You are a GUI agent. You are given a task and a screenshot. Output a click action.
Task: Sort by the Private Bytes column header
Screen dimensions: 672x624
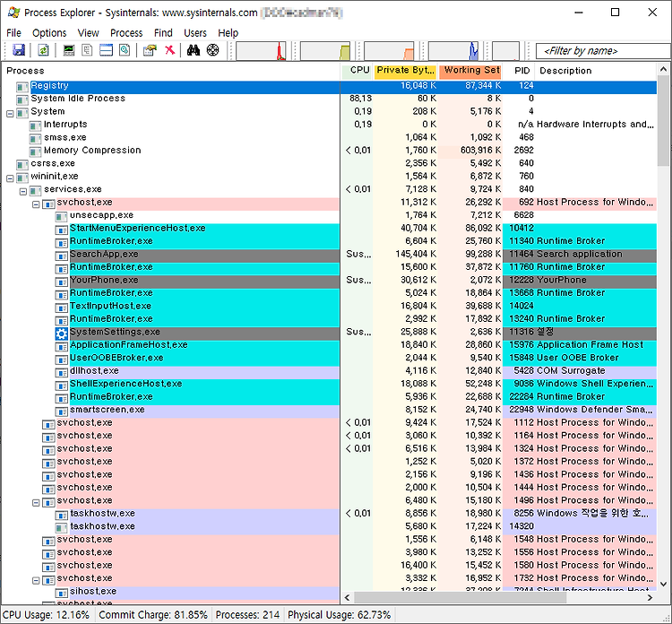click(405, 71)
